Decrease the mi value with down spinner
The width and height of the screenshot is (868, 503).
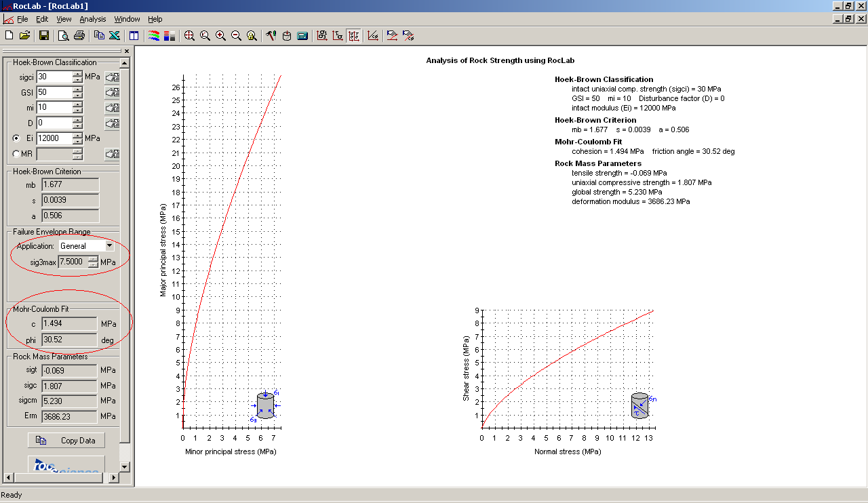[78, 110]
